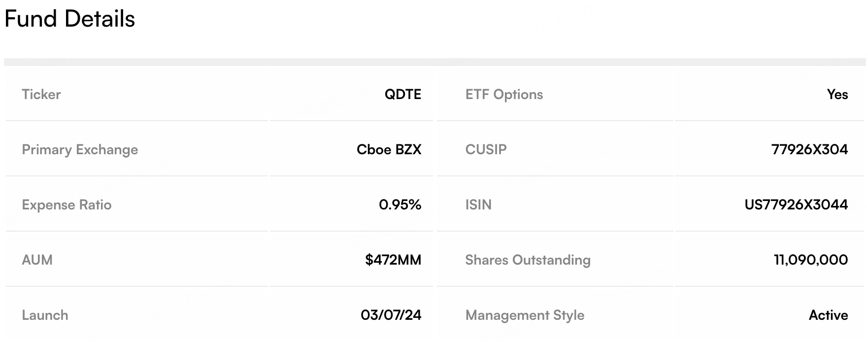
Task: Select the $472MM AUM value
Action: 393,260
